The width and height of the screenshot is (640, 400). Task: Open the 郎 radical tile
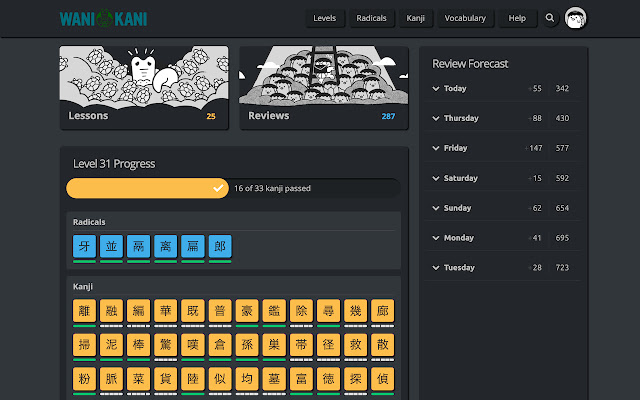(220, 247)
